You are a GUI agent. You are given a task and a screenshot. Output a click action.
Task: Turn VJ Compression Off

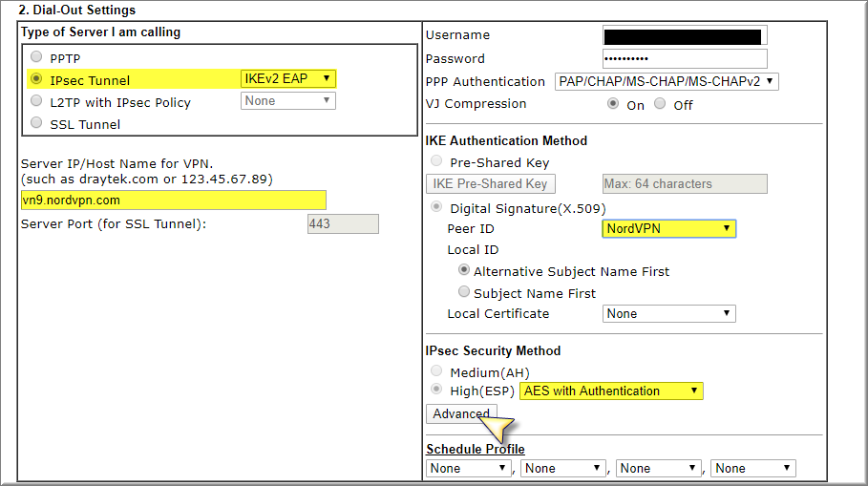[660, 103]
